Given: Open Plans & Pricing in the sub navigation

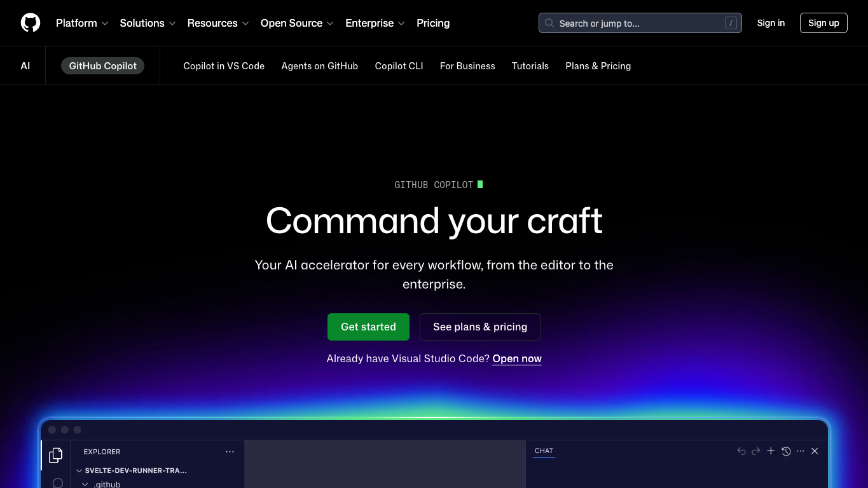Looking at the screenshot, I should [x=598, y=66].
